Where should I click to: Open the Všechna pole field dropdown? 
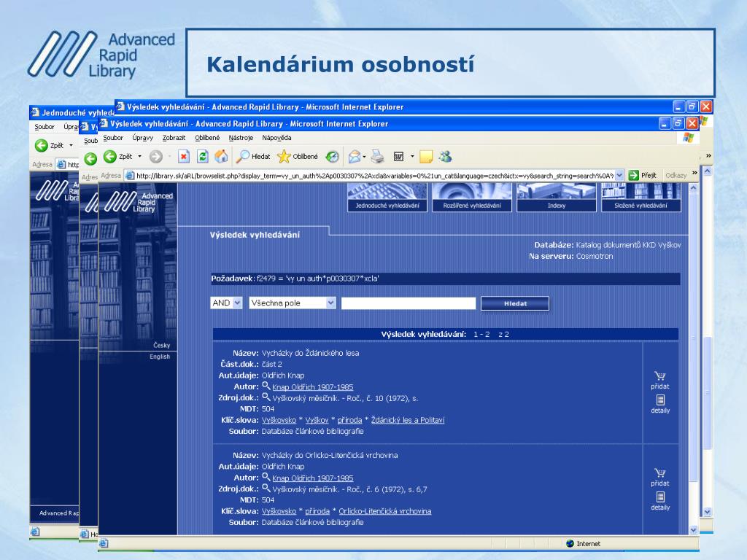[330, 303]
